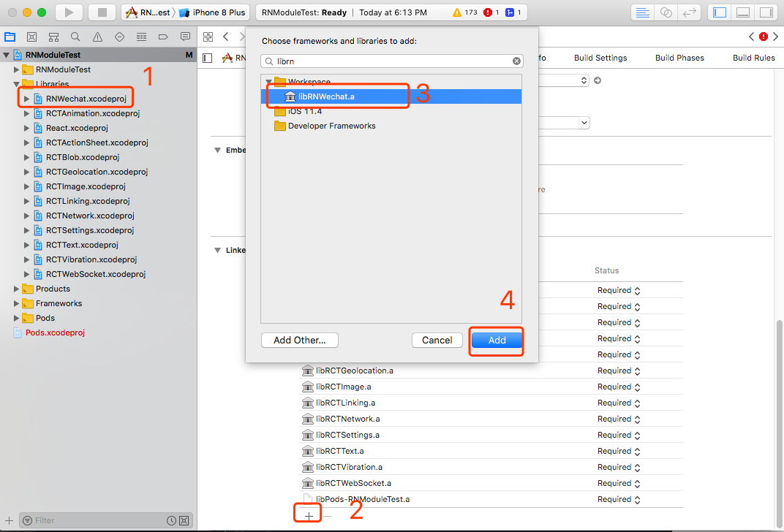The width and height of the screenshot is (784, 532).
Task: Open the Symbol navigator icon
Action: coord(53,37)
